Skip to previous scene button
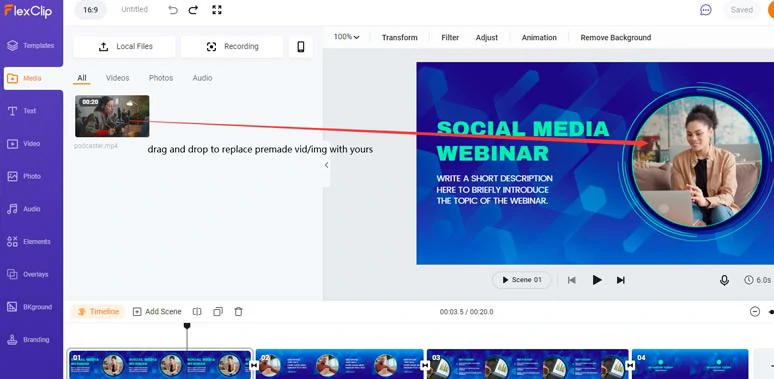Viewport: 774px width, 379px height. pyautogui.click(x=572, y=280)
